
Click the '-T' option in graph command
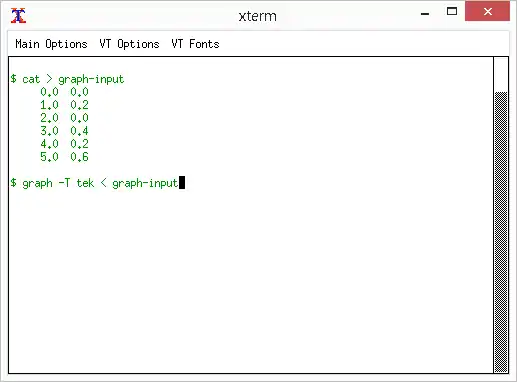click(x=64, y=183)
